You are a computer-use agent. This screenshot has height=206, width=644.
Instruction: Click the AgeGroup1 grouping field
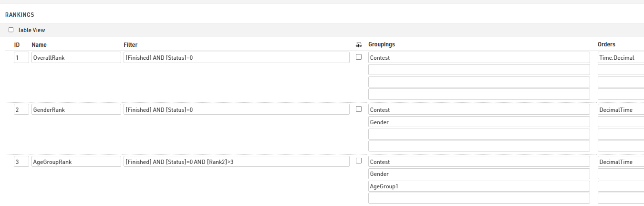(x=479, y=186)
